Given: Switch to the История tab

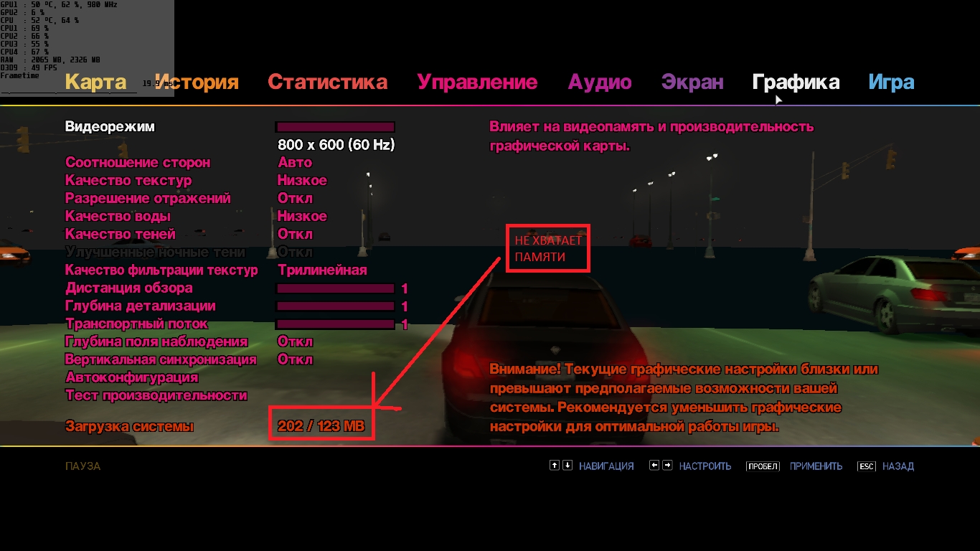Looking at the screenshot, I should point(197,83).
